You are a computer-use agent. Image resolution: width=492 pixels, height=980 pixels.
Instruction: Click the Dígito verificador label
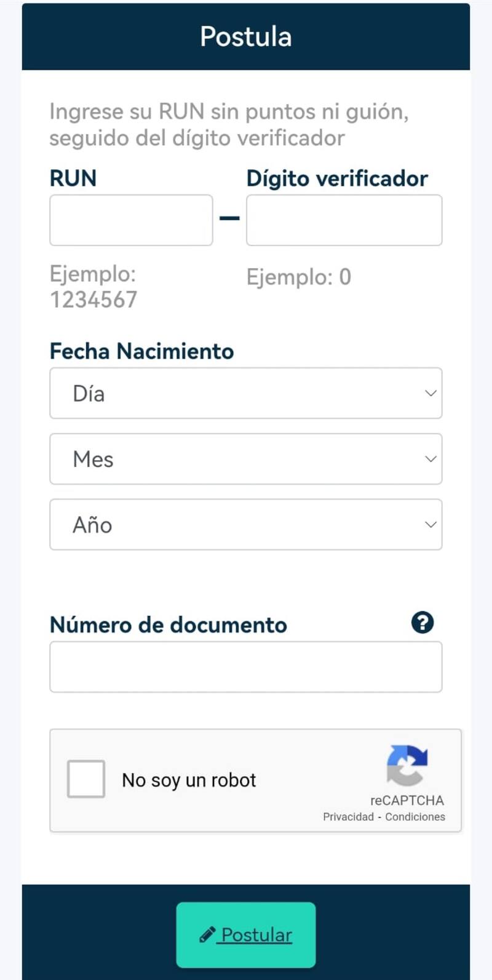(x=337, y=178)
